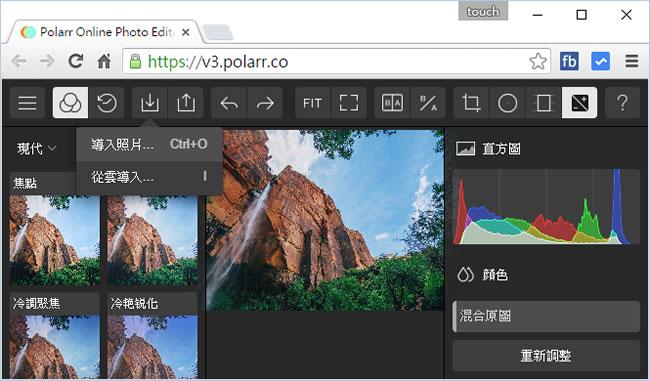Open a new browser tab

[218, 33]
